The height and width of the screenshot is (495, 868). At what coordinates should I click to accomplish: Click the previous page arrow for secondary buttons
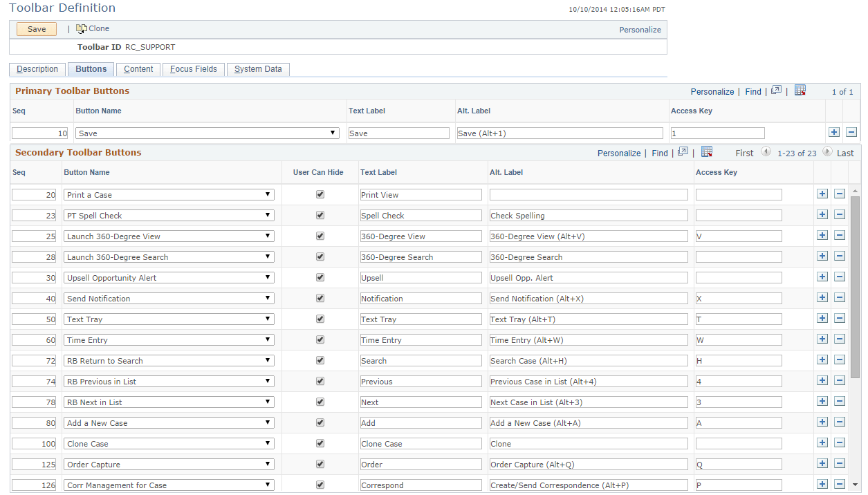(766, 153)
